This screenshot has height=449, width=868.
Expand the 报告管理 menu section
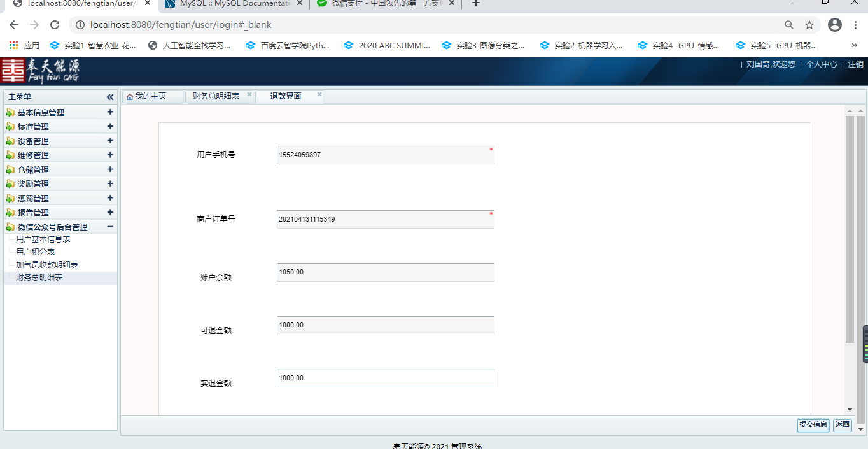(110, 212)
